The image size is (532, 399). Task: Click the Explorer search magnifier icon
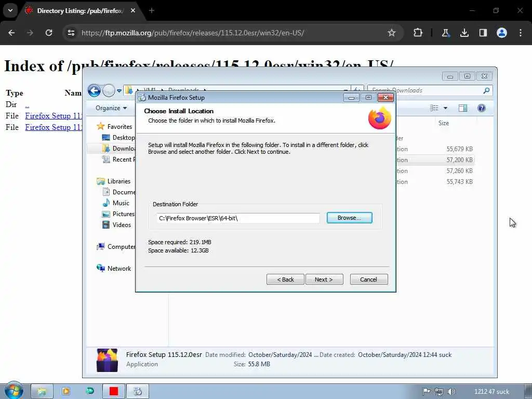pos(486,90)
